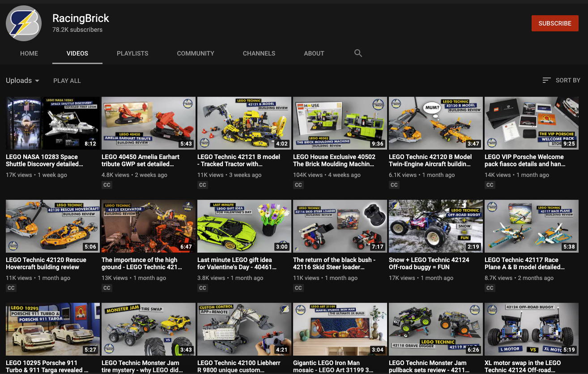This screenshot has height=374, width=588.
Task: Click '78.2K subscribers' text
Action: [x=77, y=30]
